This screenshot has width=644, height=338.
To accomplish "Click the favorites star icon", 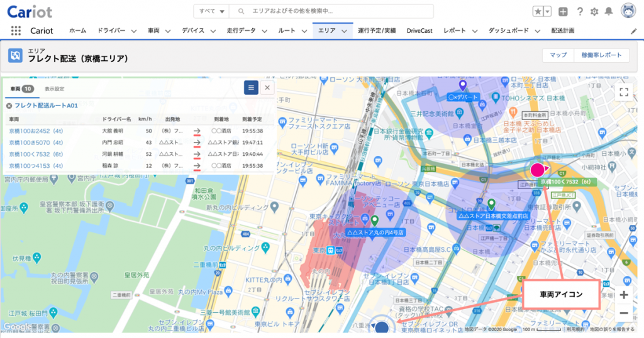I will coord(538,11).
